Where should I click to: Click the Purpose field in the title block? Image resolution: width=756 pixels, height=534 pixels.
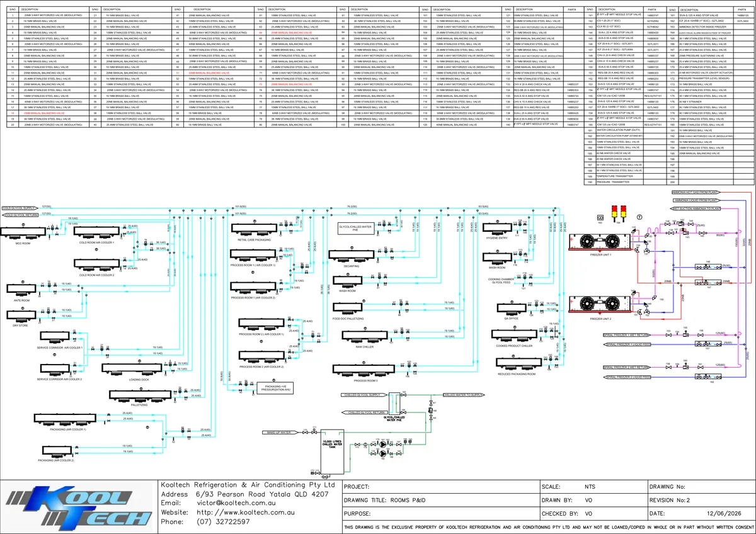(x=440, y=513)
